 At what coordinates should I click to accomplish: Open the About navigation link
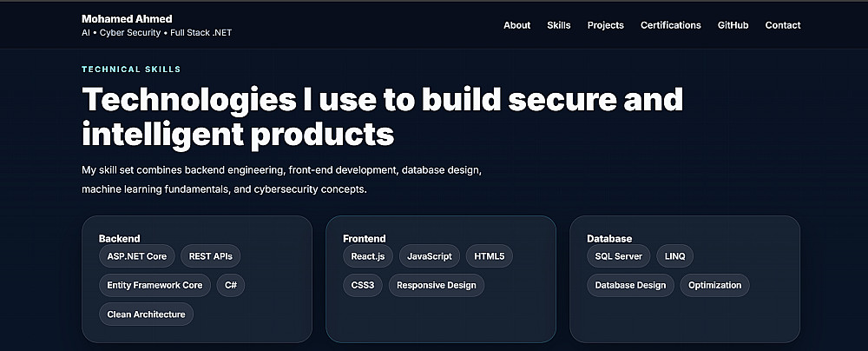516,25
